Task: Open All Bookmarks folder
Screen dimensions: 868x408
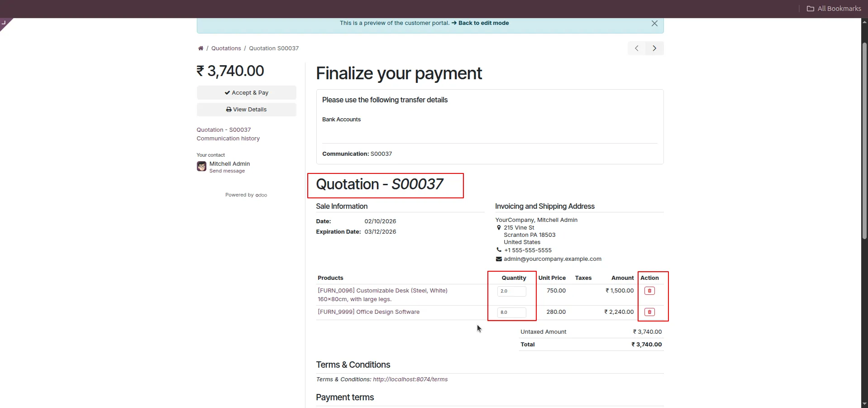Action: pyautogui.click(x=834, y=9)
